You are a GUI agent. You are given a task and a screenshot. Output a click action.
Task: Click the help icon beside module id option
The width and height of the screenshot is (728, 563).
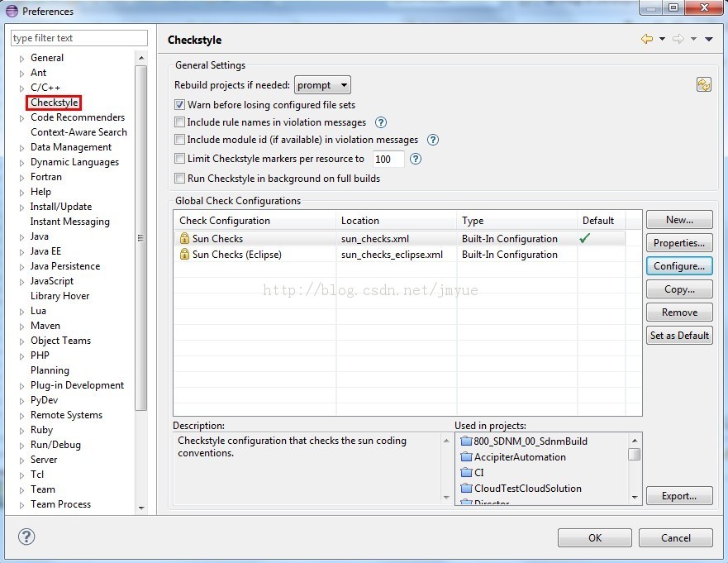pos(432,141)
